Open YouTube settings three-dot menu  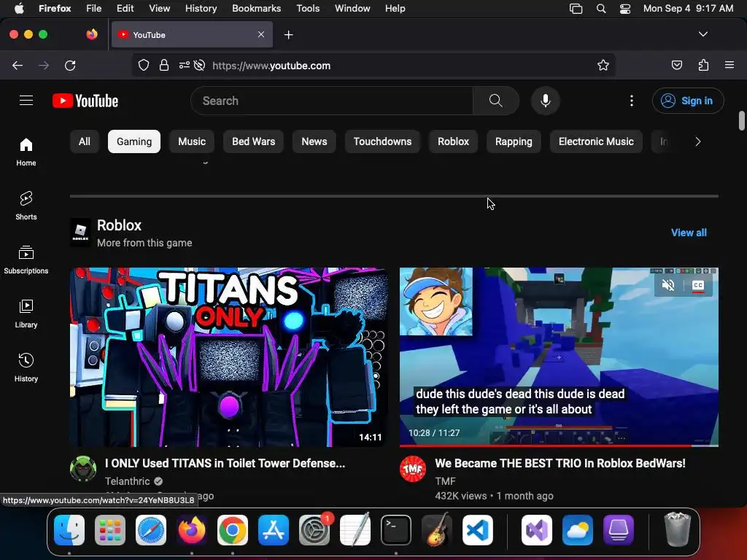pyautogui.click(x=631, y=101)
